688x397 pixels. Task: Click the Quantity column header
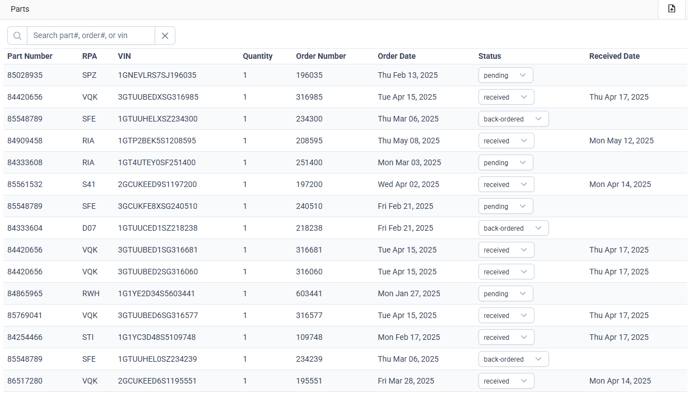(258, 56)
